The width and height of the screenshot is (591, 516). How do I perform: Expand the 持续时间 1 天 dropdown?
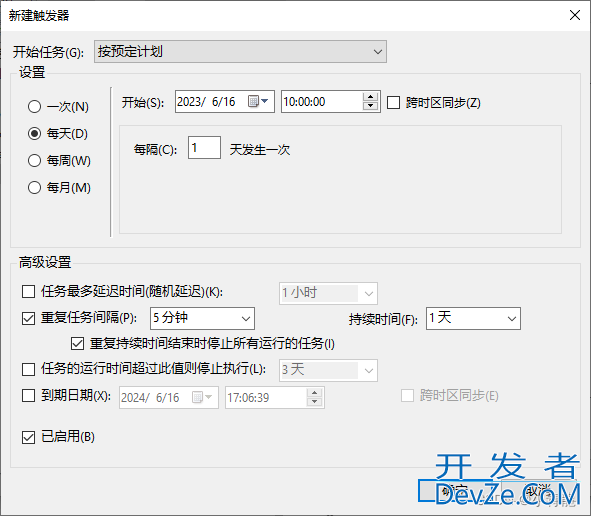point(473,318)
